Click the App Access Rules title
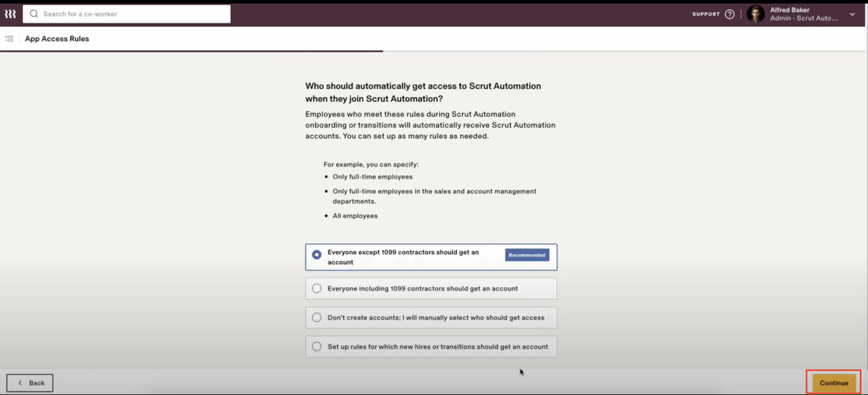Image resolution: width=868 pixels, height=395 pixels. tap(57, 39)
